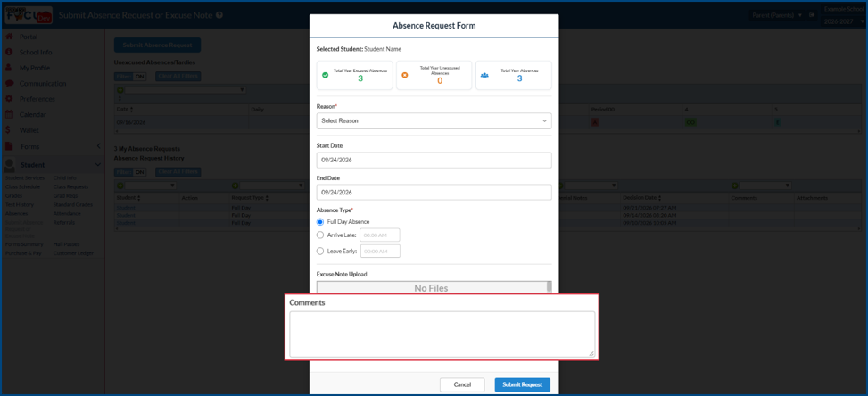Viewport: 868px width, 396px height.
Task: Open Grad Reqs in Student menu
Action: point(65,196)
